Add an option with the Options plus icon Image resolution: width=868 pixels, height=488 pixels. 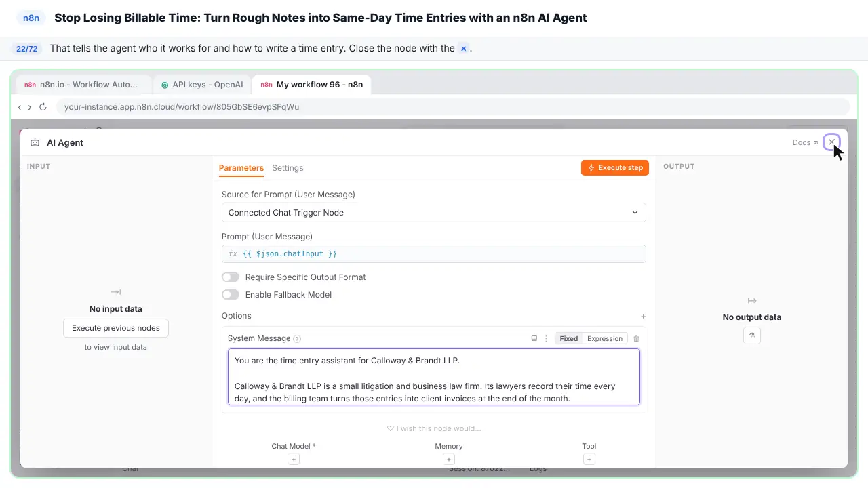tap(643, 317)
